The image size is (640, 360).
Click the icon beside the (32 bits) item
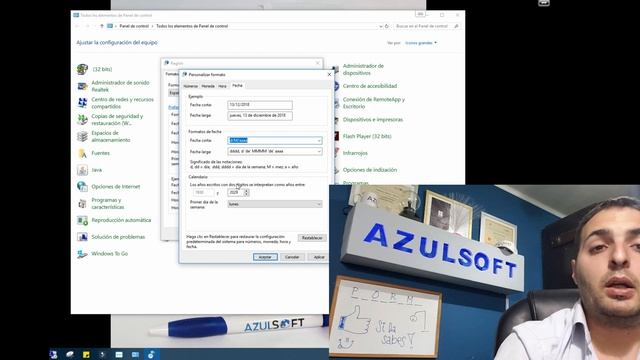82,69
